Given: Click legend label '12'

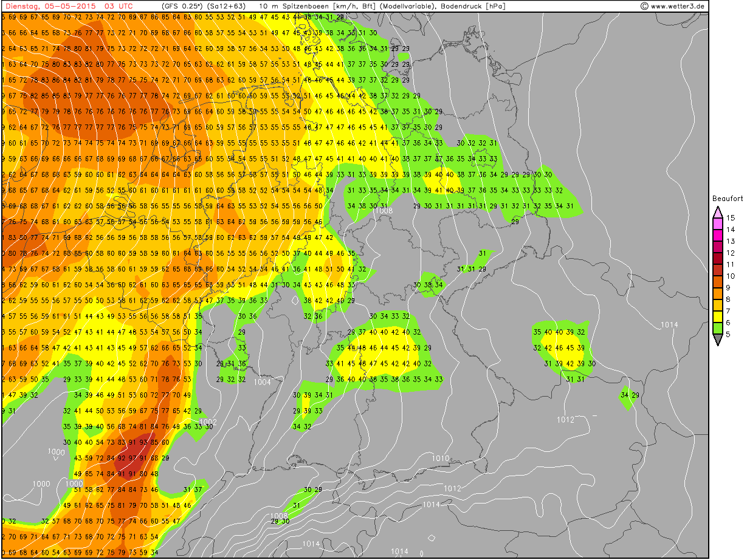Looking at the screenshot, I should pos(731,253).
